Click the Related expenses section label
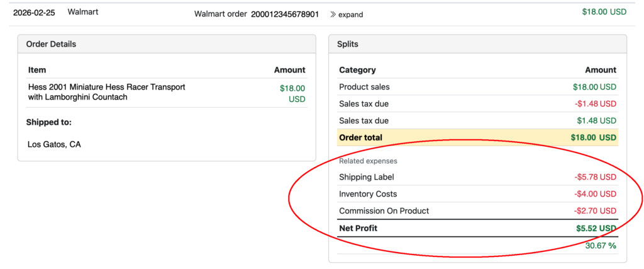 [368, 161]
